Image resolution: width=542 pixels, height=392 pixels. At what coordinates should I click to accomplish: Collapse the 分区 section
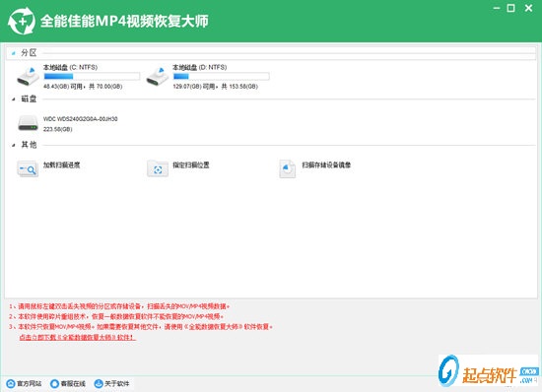point(14,53)
